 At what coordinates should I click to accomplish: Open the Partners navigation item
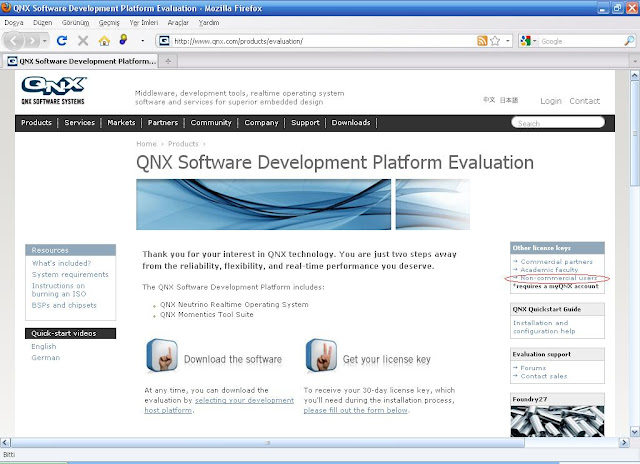click(162, 122)
